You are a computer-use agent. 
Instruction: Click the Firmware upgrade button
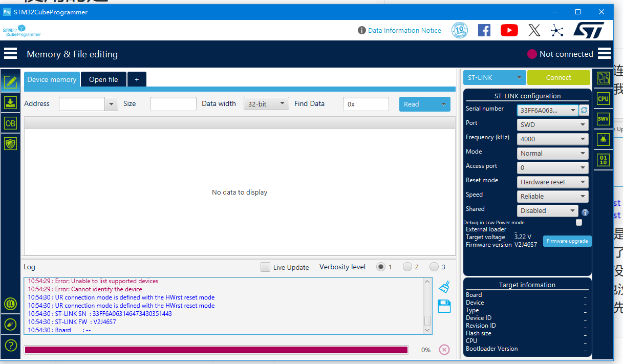click(x=567, y=241)
